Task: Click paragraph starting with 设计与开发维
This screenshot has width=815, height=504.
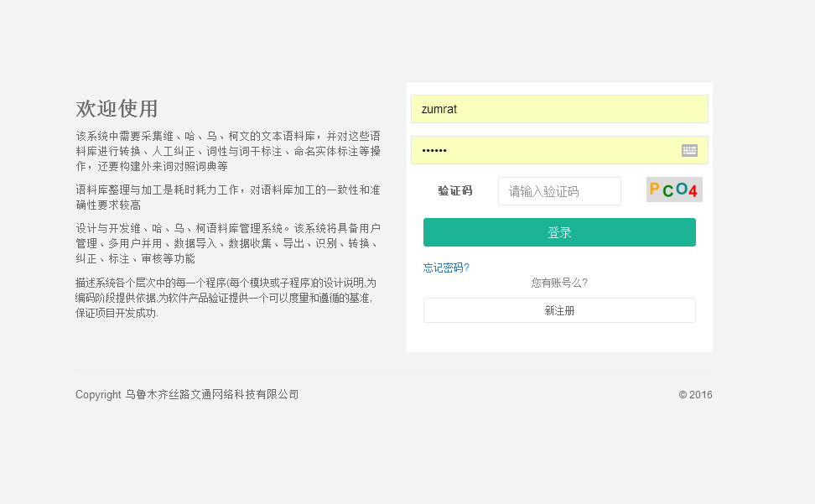Action: (x=228, y=243)
